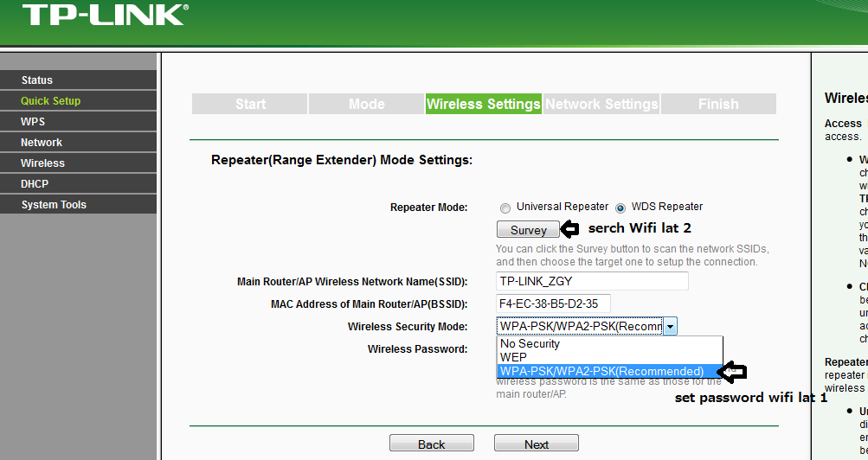868x460 pixels.
Task: Open the DHCP section
Action: [78, 183]
